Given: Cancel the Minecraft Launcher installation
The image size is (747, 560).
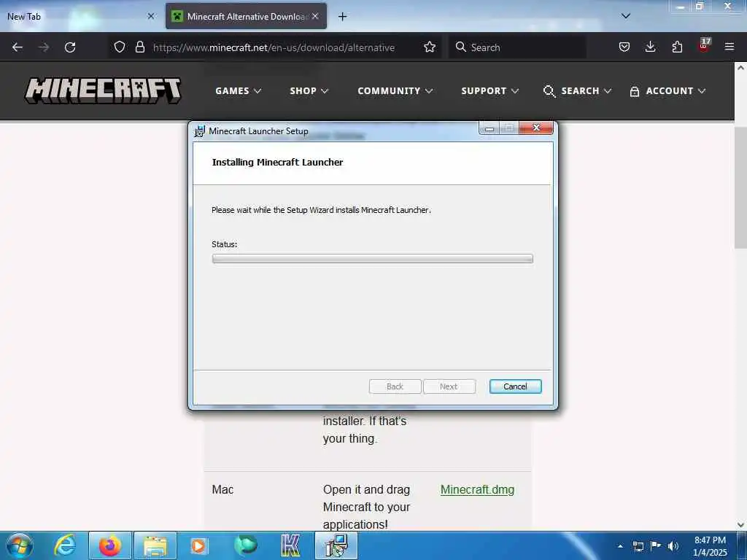Looking at the screenshot, I should click(515, 386).
